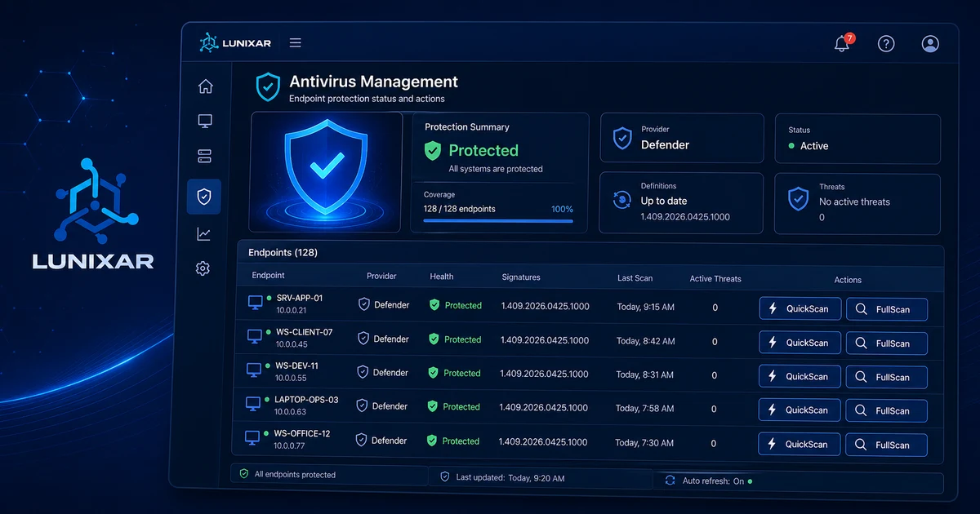Run FullScan on WS-CLIENT-07
The height and width of the screenshot is (514, 980).
click(x=887, y=343)
